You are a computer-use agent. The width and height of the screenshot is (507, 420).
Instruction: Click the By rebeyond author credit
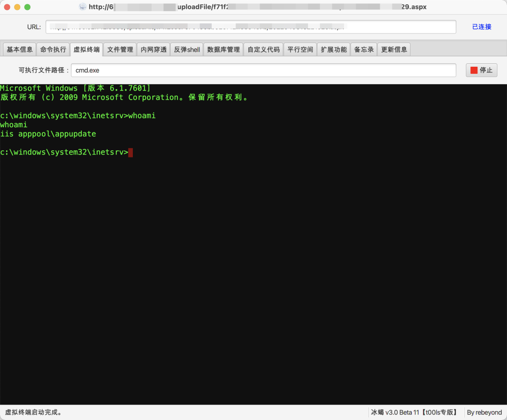pyautogui.click(x=484, y=412)
